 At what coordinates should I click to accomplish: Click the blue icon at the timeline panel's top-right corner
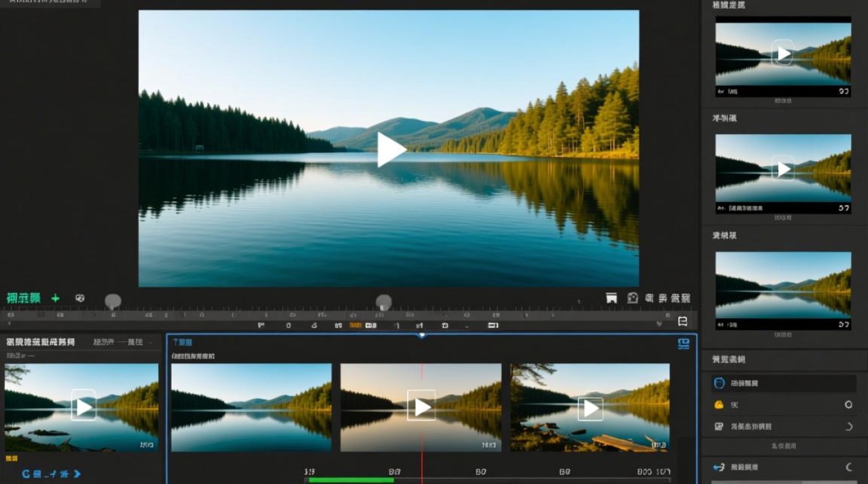[x=683, y=344]
